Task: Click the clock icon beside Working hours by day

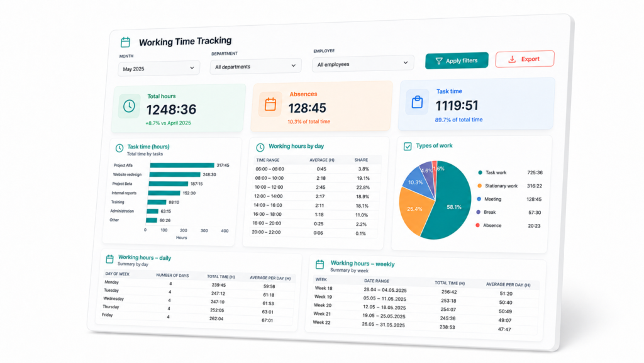Action: tap(260, 147)
